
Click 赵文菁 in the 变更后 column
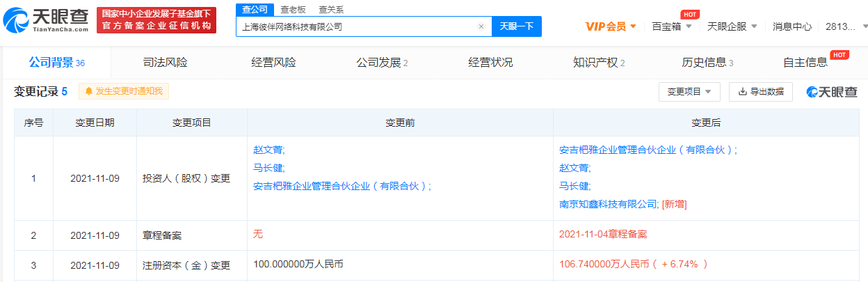click(x=574, y=168)
